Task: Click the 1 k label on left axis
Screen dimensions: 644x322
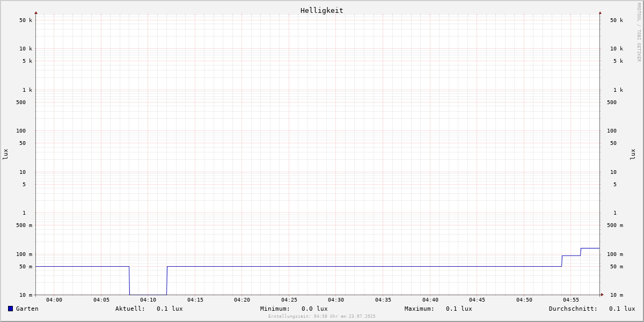Action: [27, 90]
